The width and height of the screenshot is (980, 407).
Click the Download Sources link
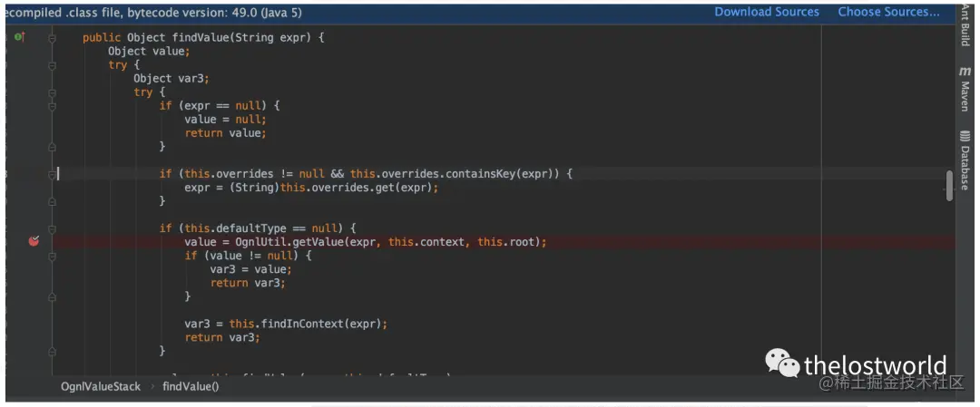[x=766, y=12]
